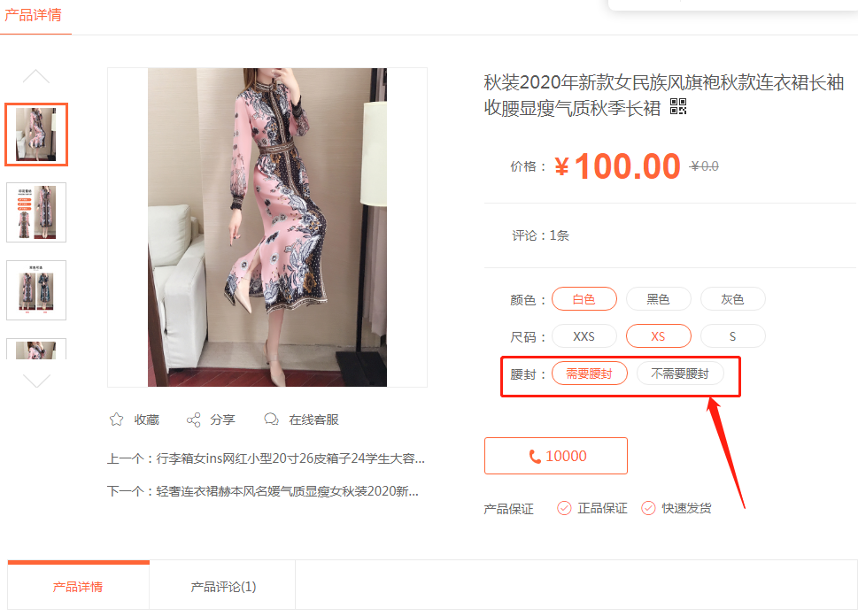The image size is (858, 616).
Task: Switch to 产品评论(1) tab
Action: (x=223, y=587)
